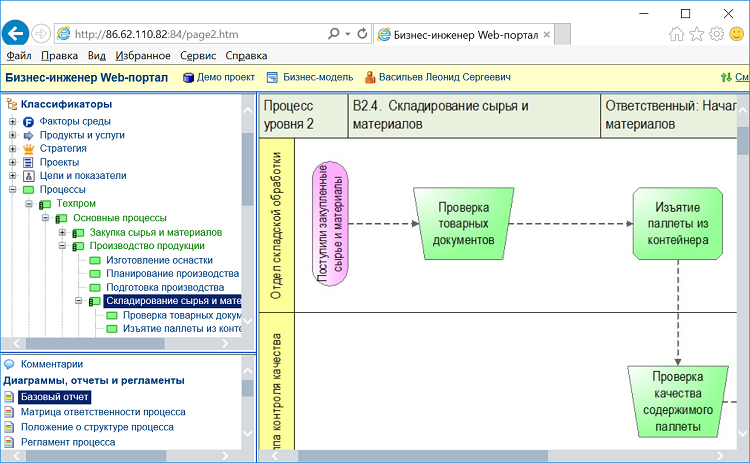The image size is (750, 463).
Task: Collapse the Процессы tree node
Action: pos(12,189)
